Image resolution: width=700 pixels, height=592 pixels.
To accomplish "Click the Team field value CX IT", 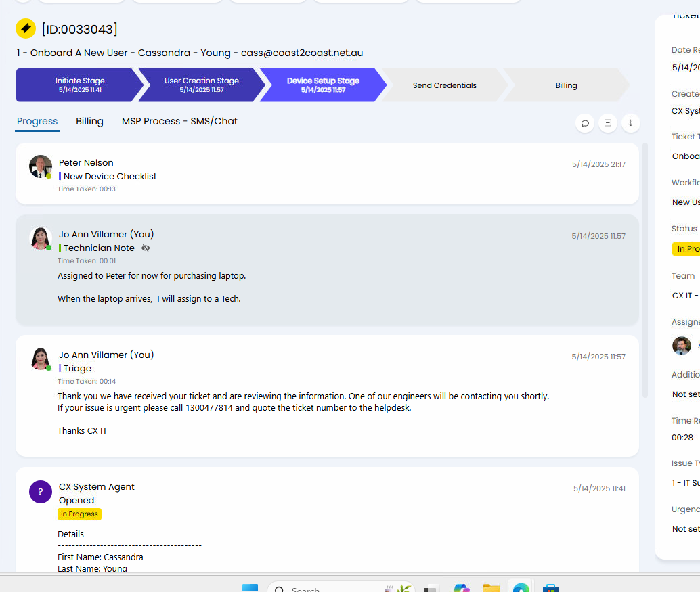I will (x=685, y=296).
